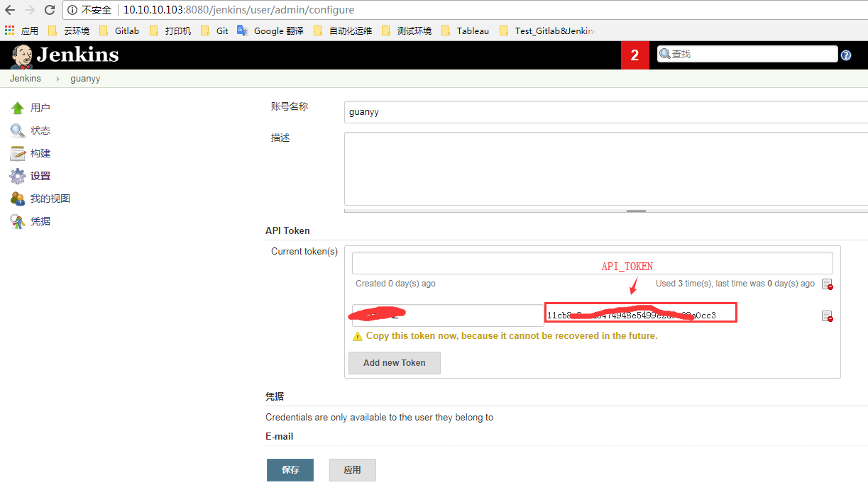Click the 'Created 0 day(s) ago' text
Image resolution: width=868 pixels, height=485 pixels.
click(x=395, y=284)
